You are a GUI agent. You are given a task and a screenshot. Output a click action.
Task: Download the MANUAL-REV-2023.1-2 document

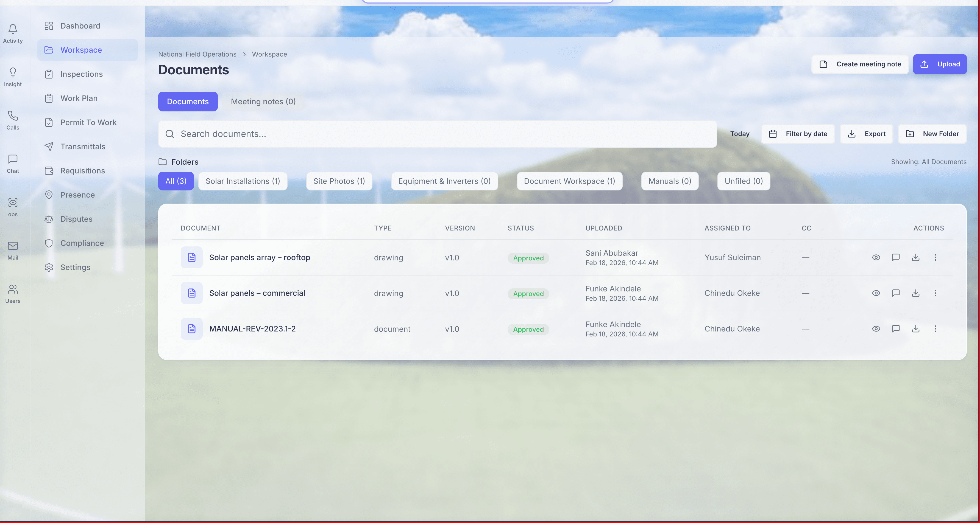click(x=916, y=329)
